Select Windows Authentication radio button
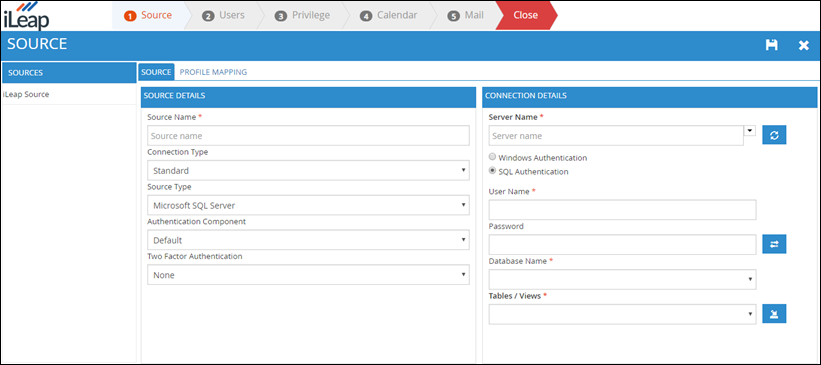Image resolution: width=821 pixels, height=365 pixels. (492, 157)
